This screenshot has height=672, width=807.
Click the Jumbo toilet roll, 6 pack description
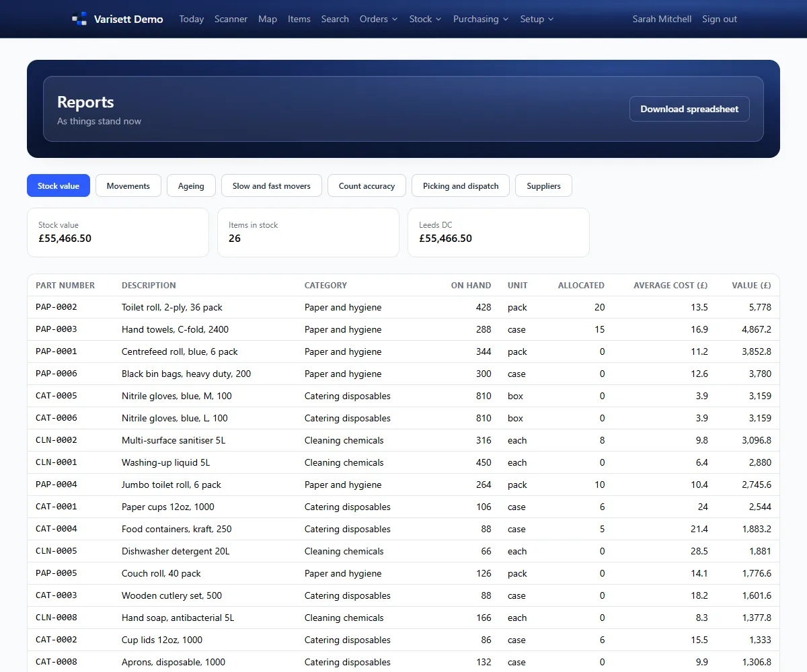coord(171,485)
